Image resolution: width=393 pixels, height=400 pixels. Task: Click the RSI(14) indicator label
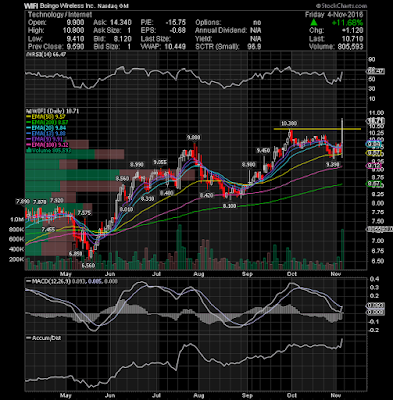[x=46, y=54]
